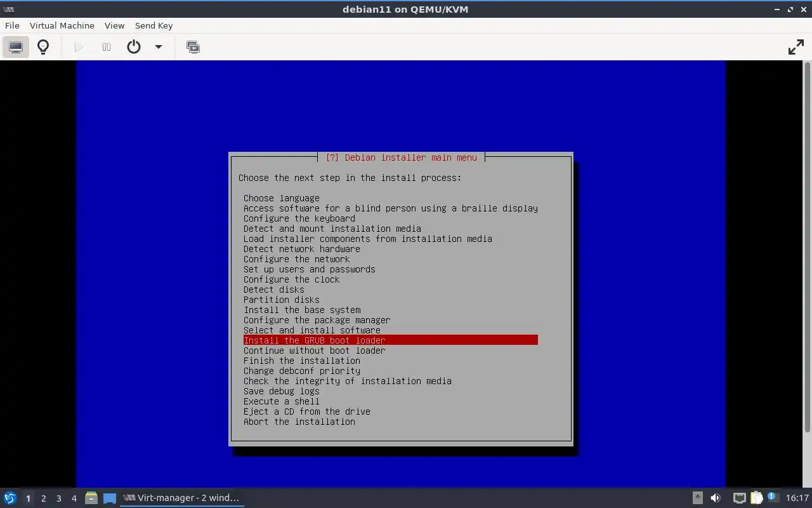Select 'Install the base system' entry

301,310
